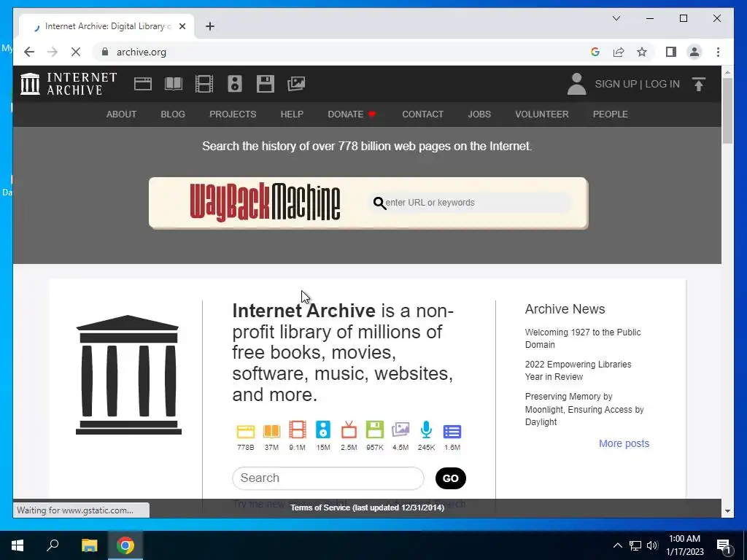Screen dimensions: 747x560
Task: Select the red film icon labeled 9.1M
Action: (298, 429)
